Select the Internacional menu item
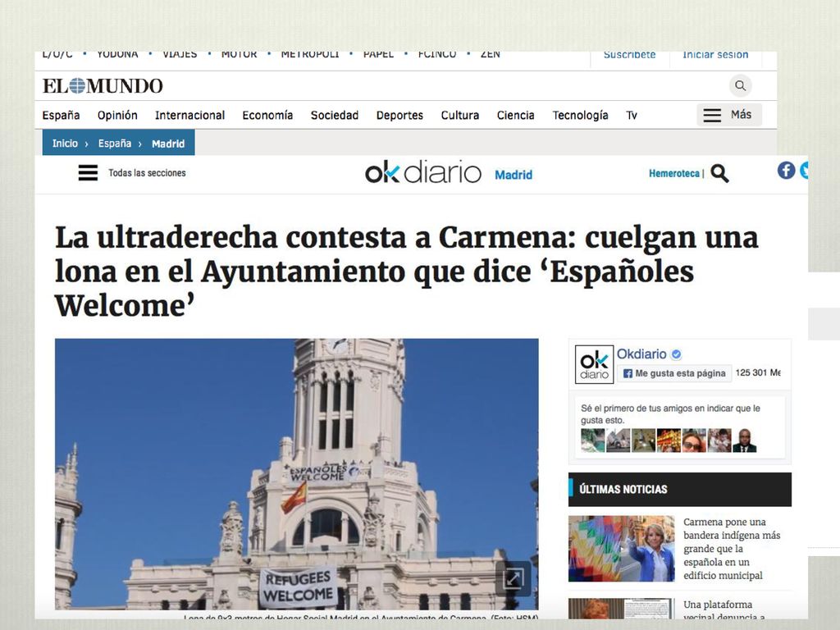Viewport: 840px width, 630px height. [189, 115]
